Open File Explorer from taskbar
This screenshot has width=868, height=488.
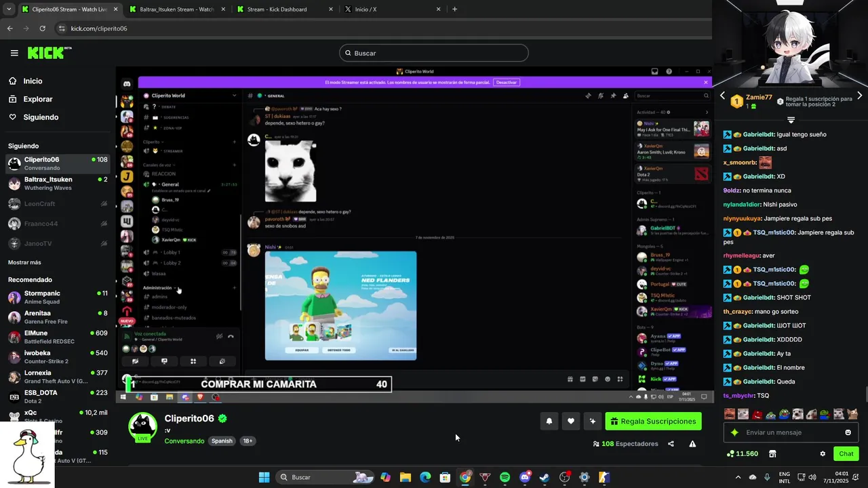406,477
